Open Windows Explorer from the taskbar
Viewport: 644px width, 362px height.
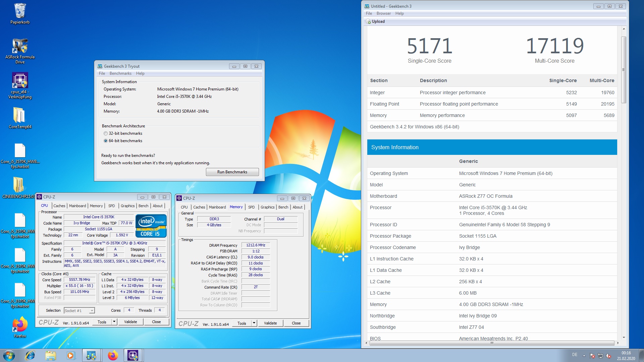tap(50, 355)
